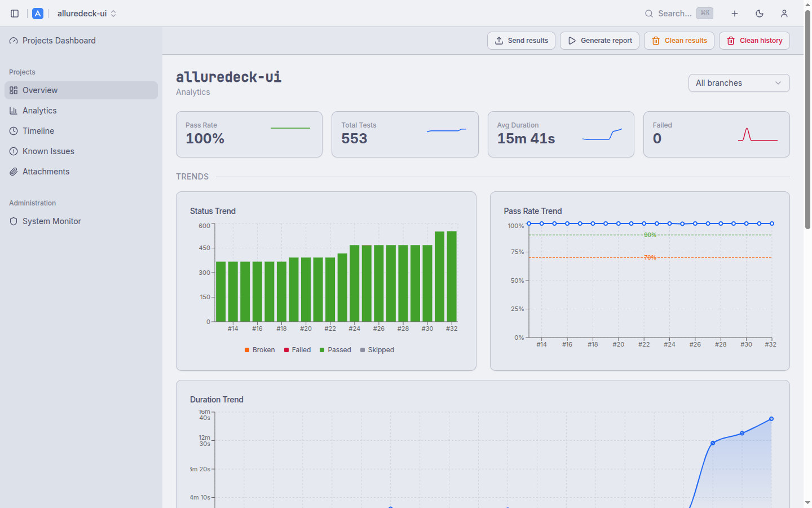The height and width of the screenshot is (508, 812).
Task: Click the Generate report button
Action: (599, 41)
